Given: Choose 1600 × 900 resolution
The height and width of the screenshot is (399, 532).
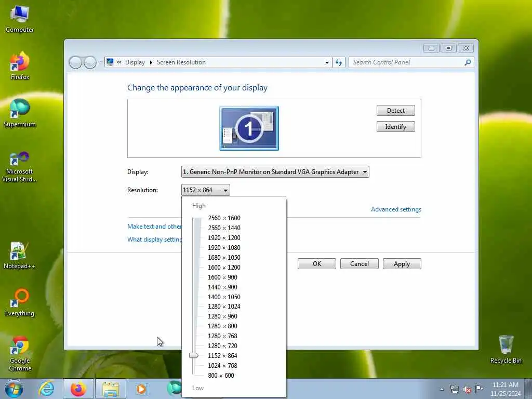Looking at the screenshot, I should tap(222, 277).
